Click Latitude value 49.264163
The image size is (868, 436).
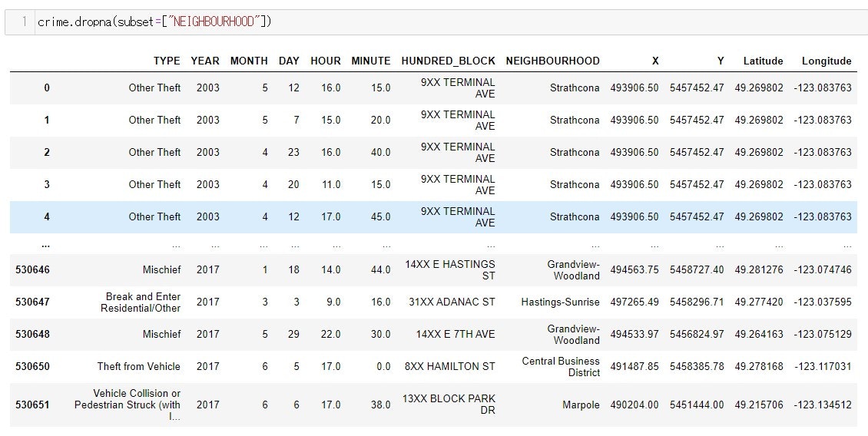click(x=759, y=334)
